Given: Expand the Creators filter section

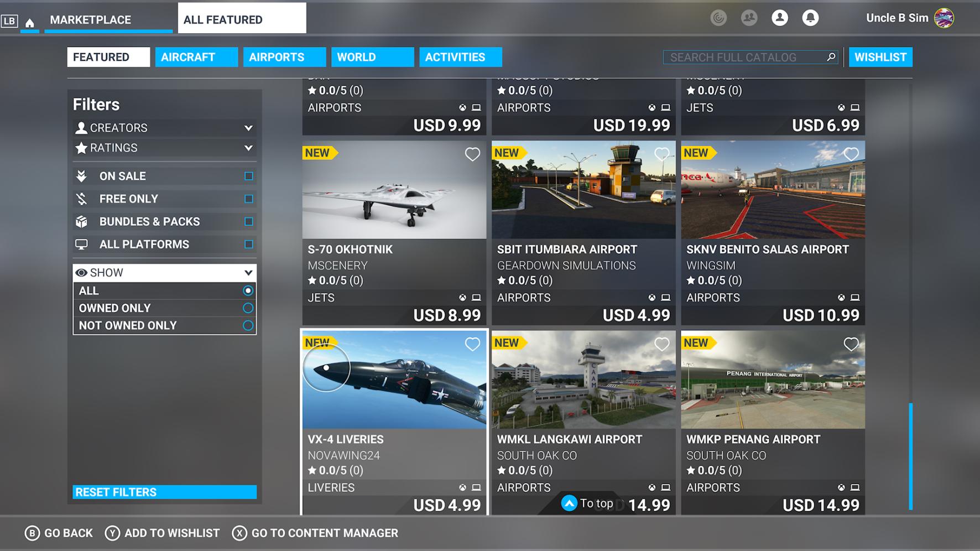Looking at the screenshot, I should pyautogui.click(x=248, y=128).
